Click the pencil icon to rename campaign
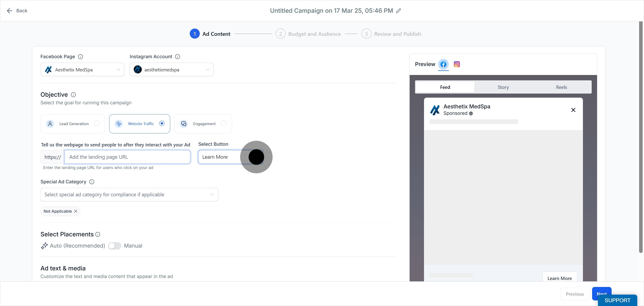The image size is (644, 306). pos(398,11)
